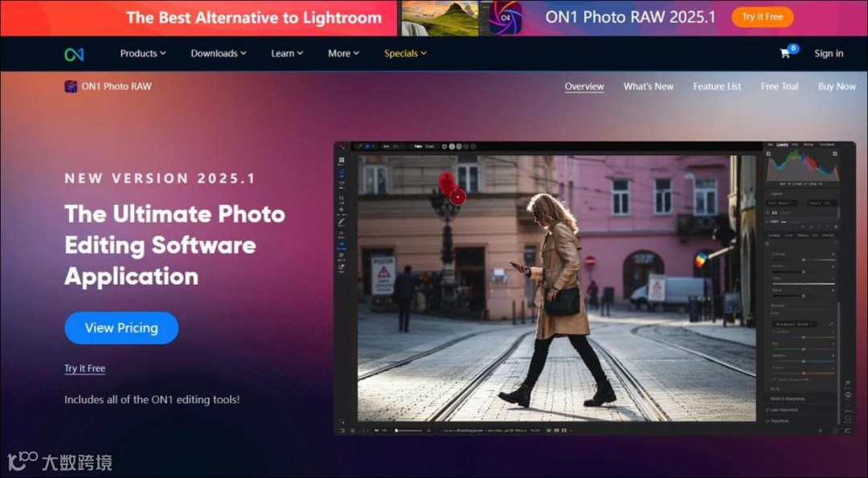Open the 'Best Alternative to Lightroom' banner text
The width and height of the screenshot is (868, 478).
[x=253, y=17]
